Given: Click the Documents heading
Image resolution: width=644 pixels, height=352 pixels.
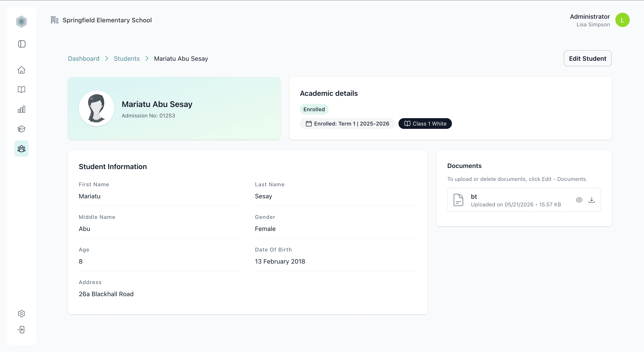Looking at the screenshot, I should click(x=464, y=166).
